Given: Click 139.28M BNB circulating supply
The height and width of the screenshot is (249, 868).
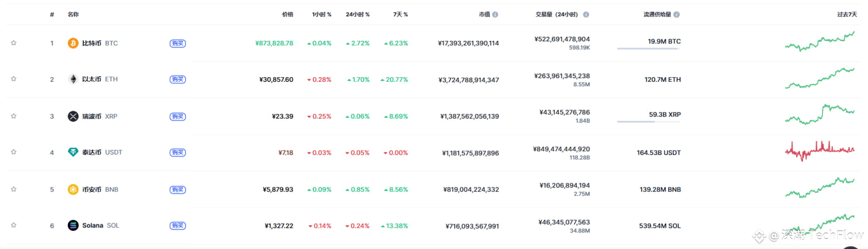Looking at the screenshot, I should [x=660, y=190].
